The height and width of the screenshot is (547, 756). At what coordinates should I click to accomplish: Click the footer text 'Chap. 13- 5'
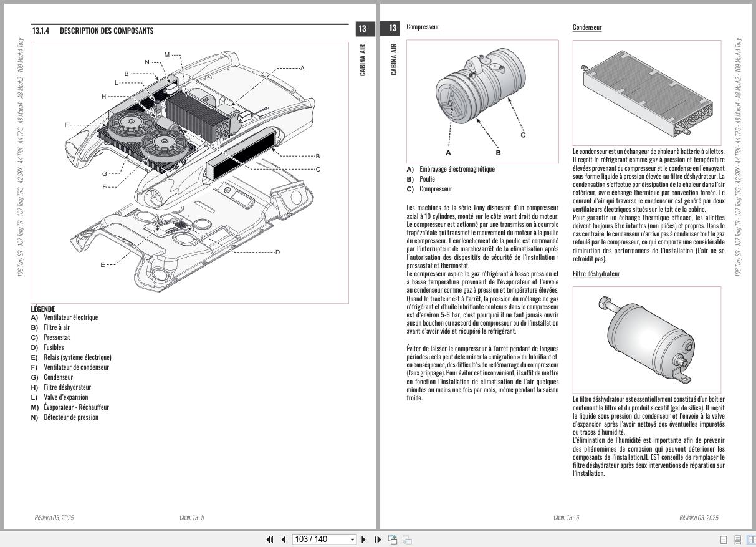pos(191,518)
